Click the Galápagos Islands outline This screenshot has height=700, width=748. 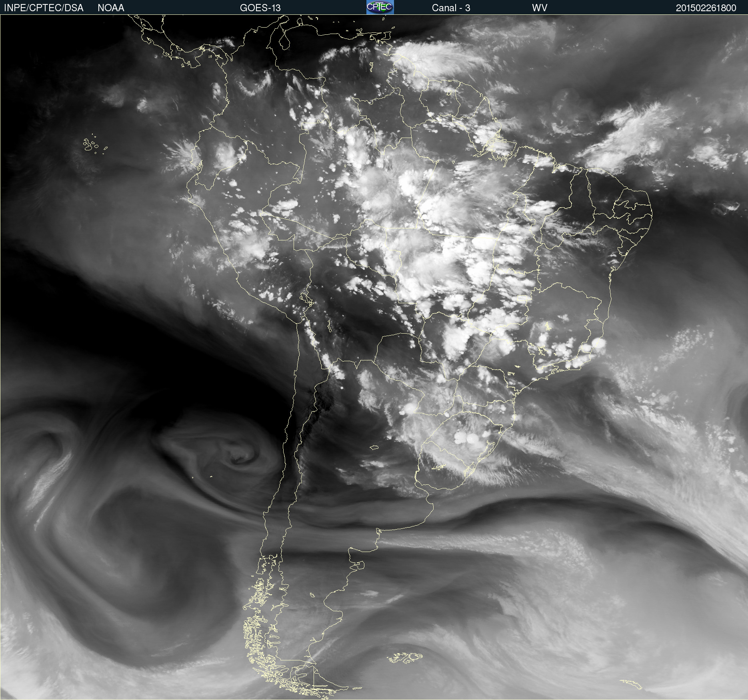90,145
